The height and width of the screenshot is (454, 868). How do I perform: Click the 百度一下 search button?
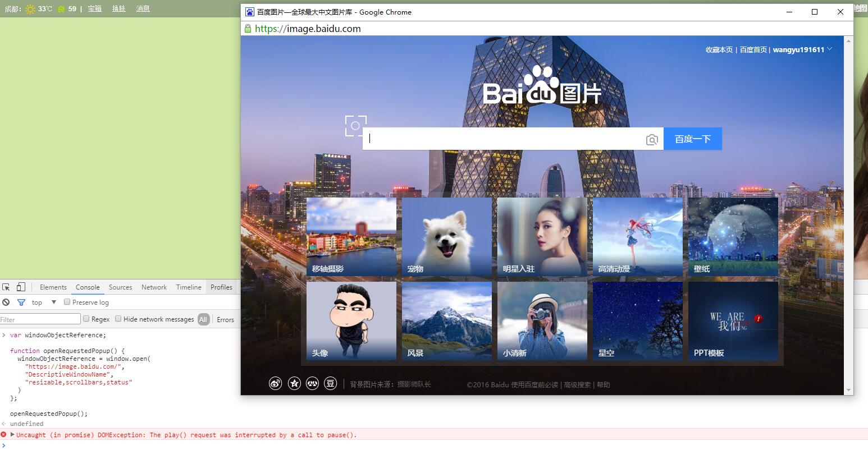[x=692, y=139]
